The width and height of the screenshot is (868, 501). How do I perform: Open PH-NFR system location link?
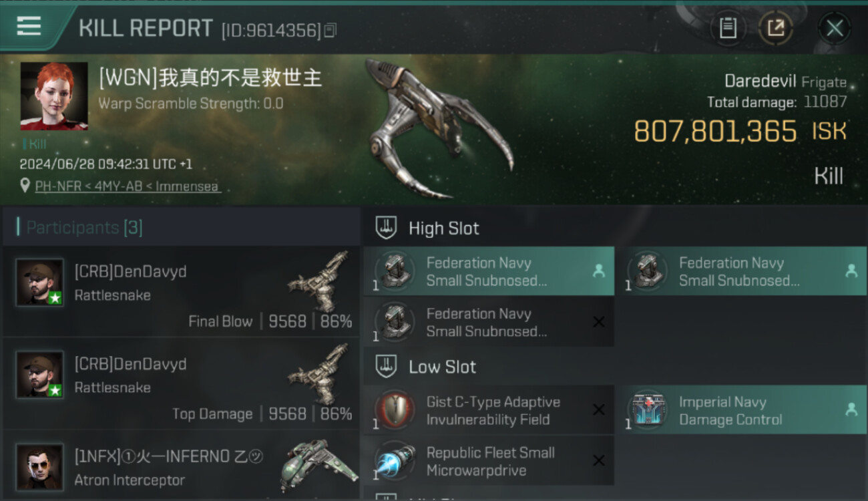[x=53, y=186]
